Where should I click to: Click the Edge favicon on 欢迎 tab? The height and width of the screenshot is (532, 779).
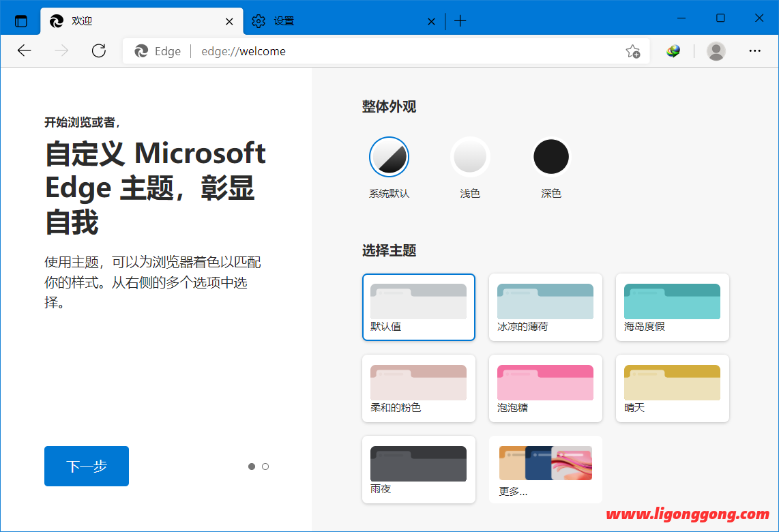57,21
